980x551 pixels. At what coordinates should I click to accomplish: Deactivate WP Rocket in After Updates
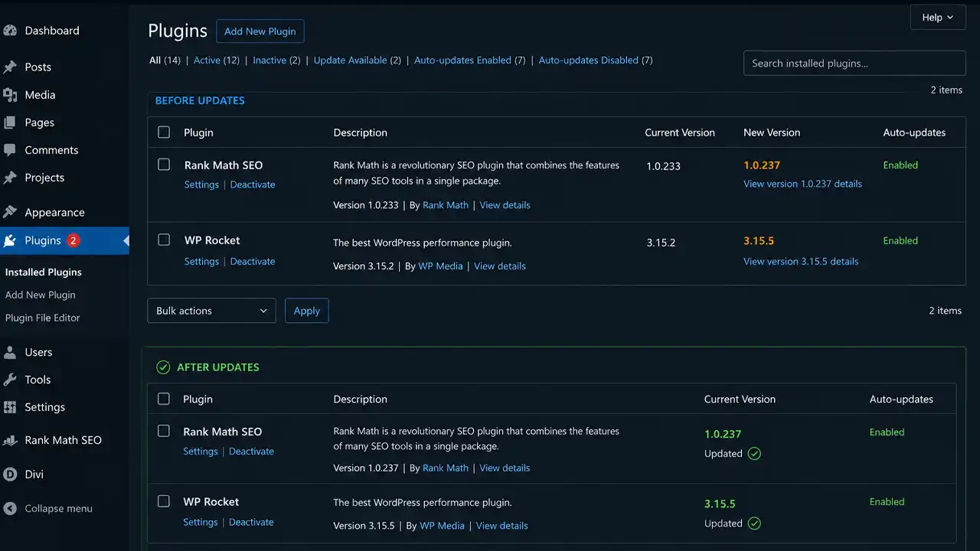pos(251,522)
